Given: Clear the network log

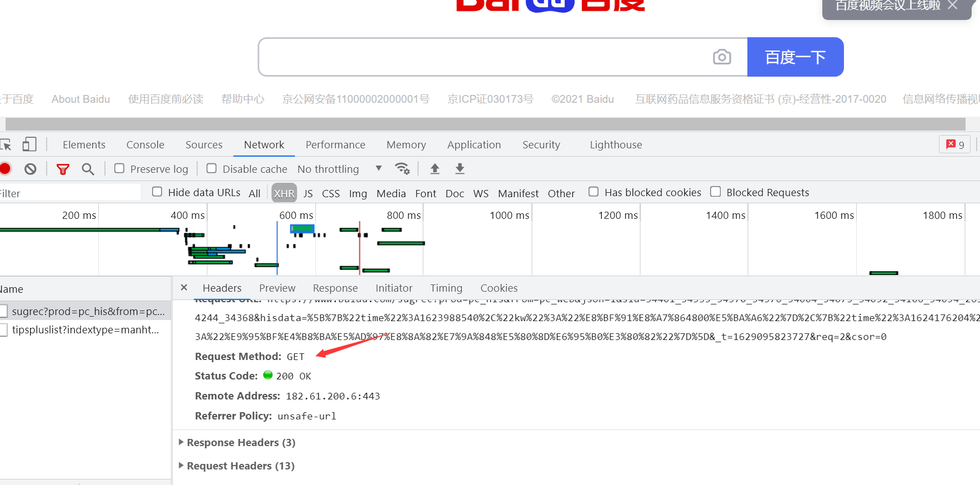Looking at the screenshot, I should click(31, 169).
